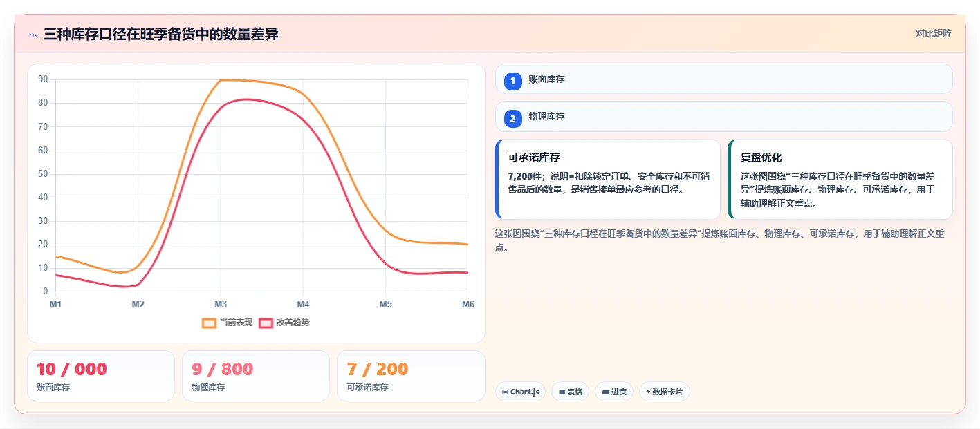Click the red line point at M2
Screen dimensions: 980x429
[138, 285]
